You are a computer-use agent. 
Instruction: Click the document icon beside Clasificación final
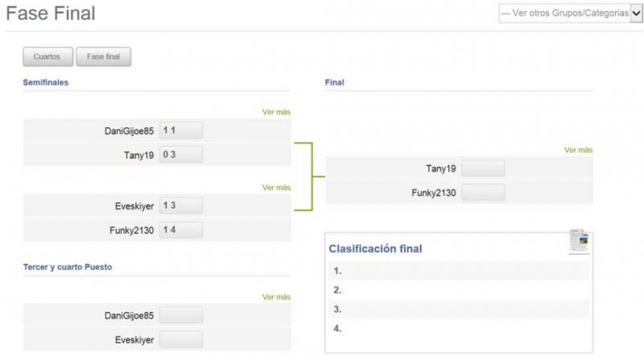[580, 242]
